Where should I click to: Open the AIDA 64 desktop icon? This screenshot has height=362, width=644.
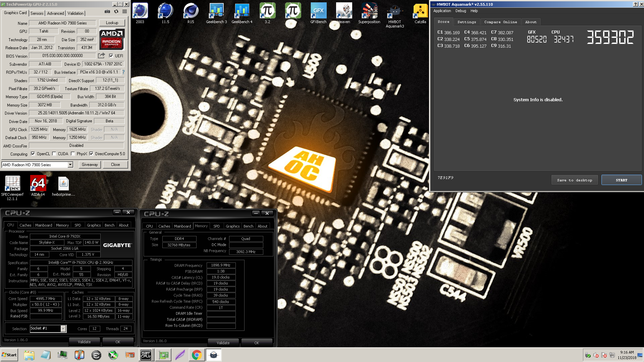coord(38,186)
